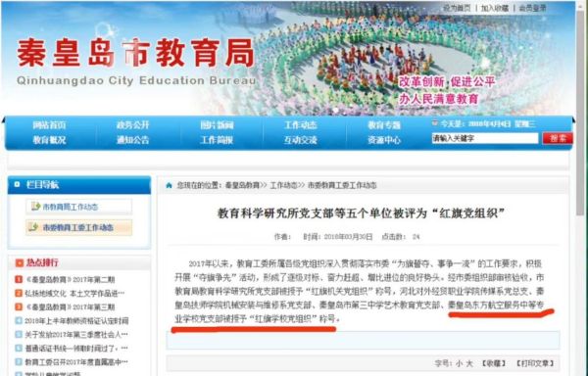Click the 秦皇岛市教育局 banner logo
Image resolution: width=588 pixels, height=376 pixels.
(x=135, y=53)
